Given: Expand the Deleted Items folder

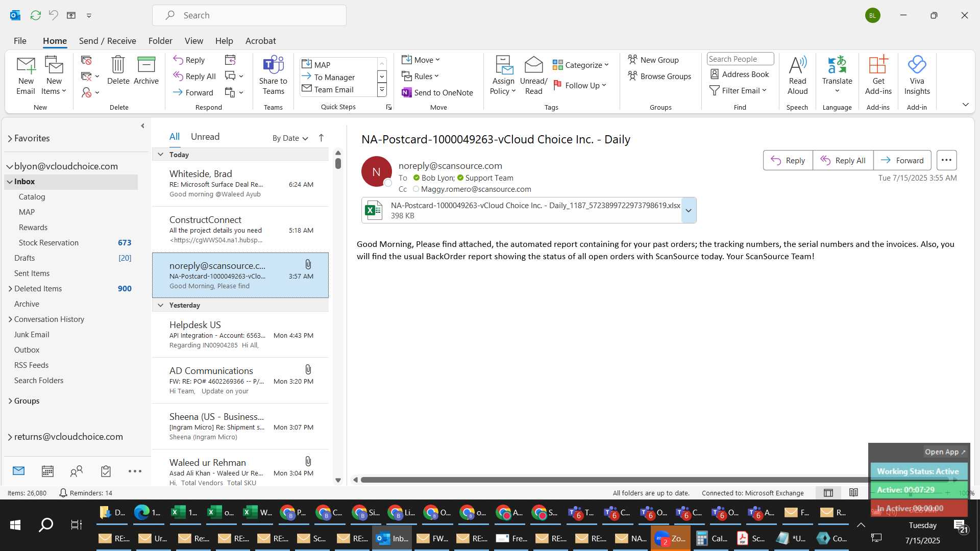Looking at the screenshot, I should [10, 289].
